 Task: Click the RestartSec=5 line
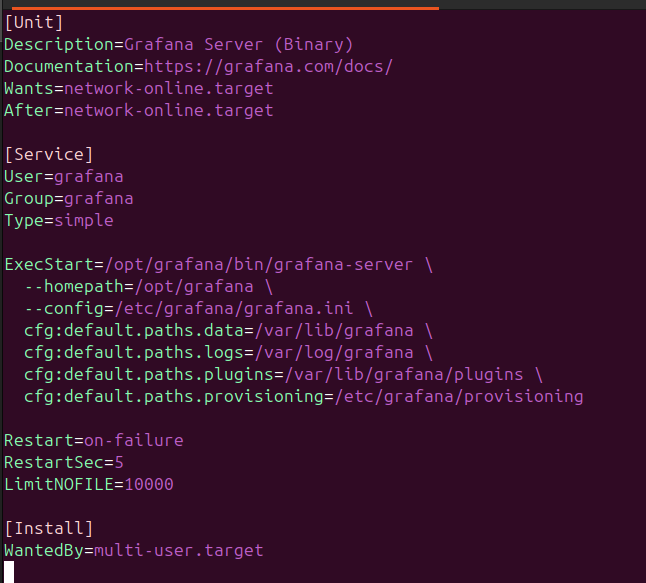tap(64, 462)
